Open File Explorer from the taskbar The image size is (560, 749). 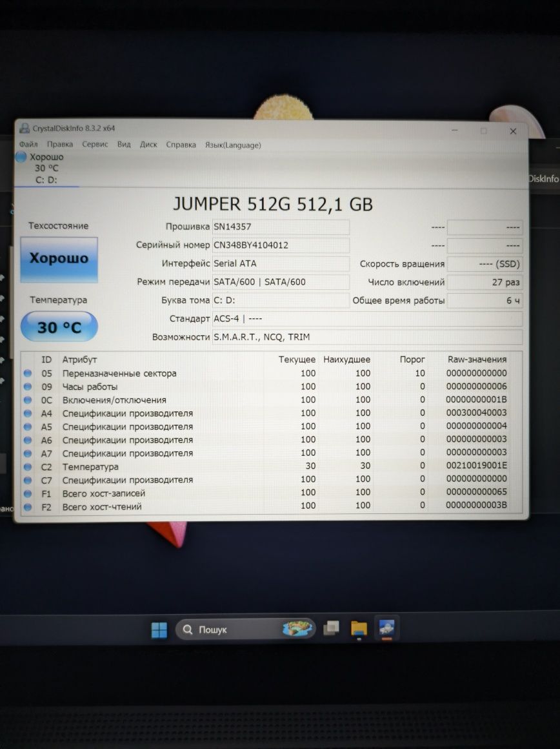pyautogui.click(x=359, y=629)
